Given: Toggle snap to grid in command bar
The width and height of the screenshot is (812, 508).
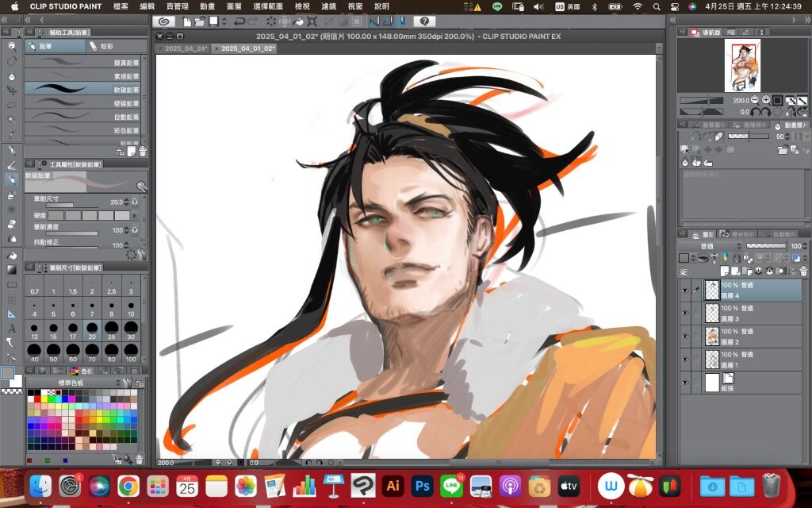Looking at the screenshot, I should (402, 21).
